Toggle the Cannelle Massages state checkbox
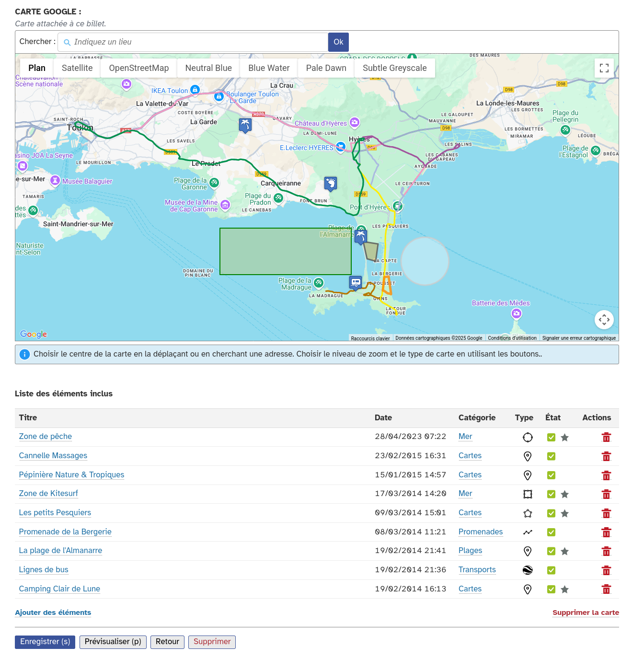This screenshot has height=659, width=644. (x=551, y=456)
